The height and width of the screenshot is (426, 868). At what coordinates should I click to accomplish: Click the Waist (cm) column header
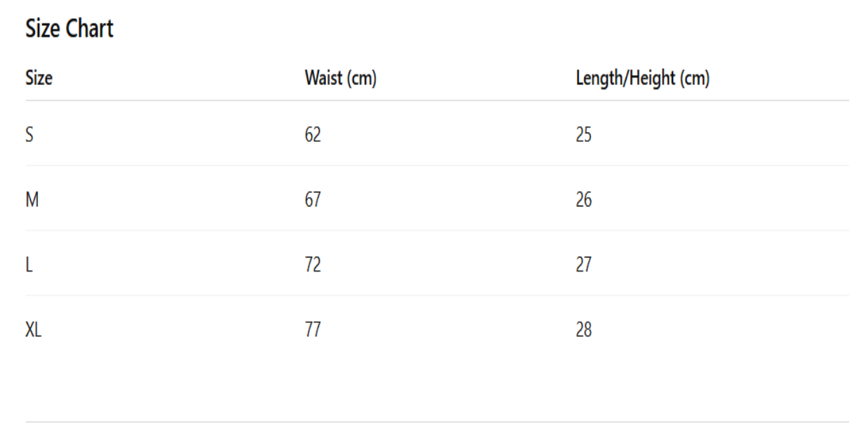point(340,78)
